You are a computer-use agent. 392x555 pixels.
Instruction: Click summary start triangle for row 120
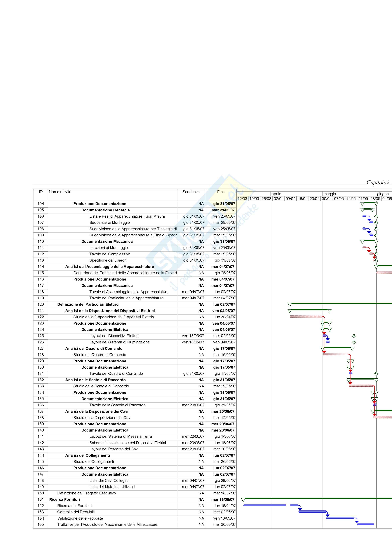(x=290, y=305)
